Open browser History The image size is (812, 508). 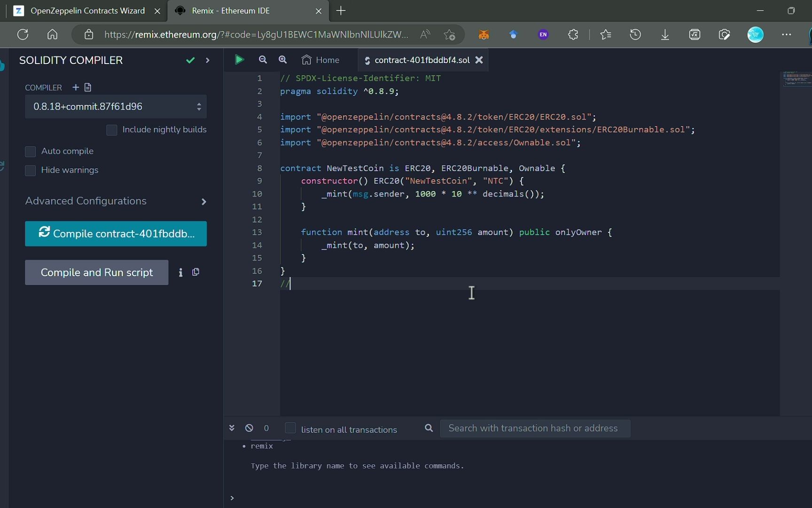tap(635, 34)
